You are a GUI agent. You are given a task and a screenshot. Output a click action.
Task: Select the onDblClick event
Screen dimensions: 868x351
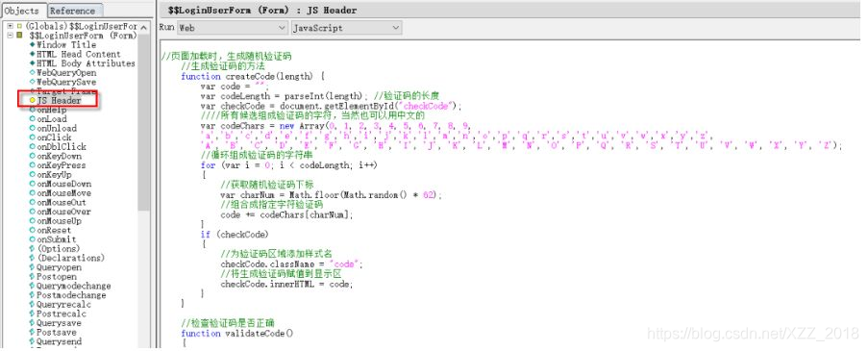click(x=62, y=147)
